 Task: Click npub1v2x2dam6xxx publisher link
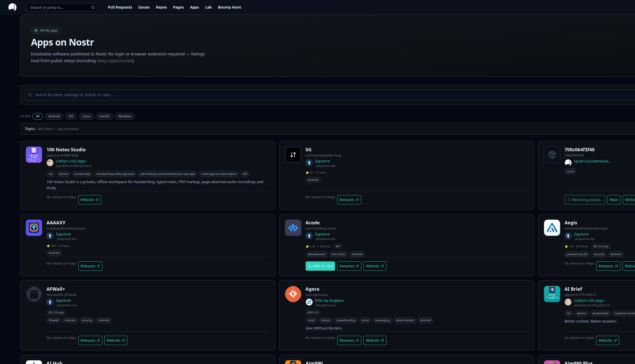tap(592, 161)
